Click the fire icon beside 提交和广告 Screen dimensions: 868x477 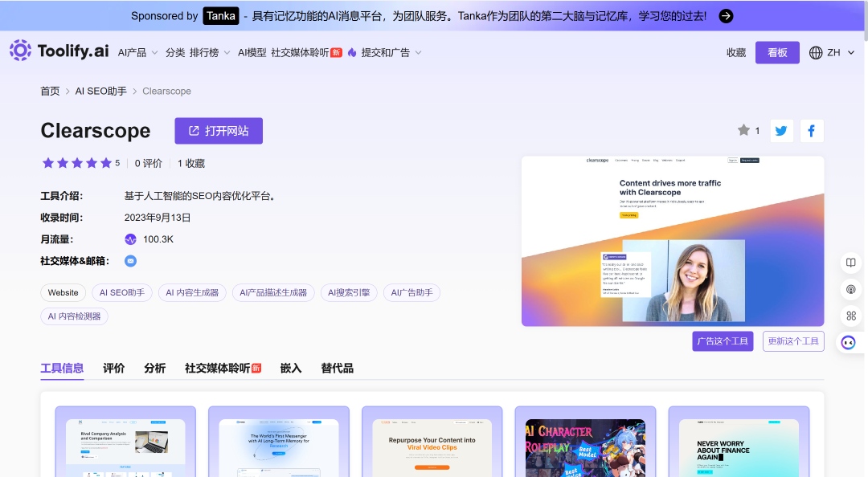[x=352, y=52]
